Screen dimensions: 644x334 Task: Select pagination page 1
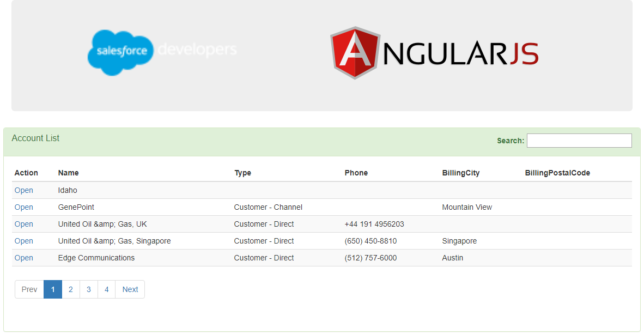click(52, 289)
